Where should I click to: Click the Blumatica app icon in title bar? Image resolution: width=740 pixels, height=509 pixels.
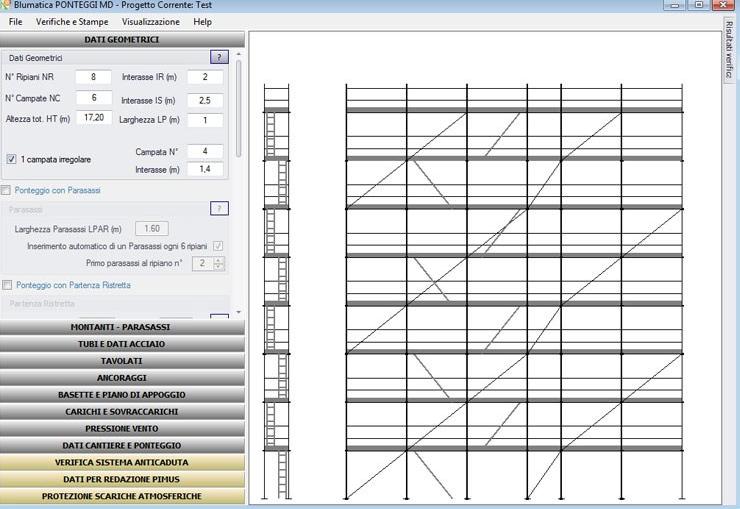pyautogui.click(x=6, y=5)
